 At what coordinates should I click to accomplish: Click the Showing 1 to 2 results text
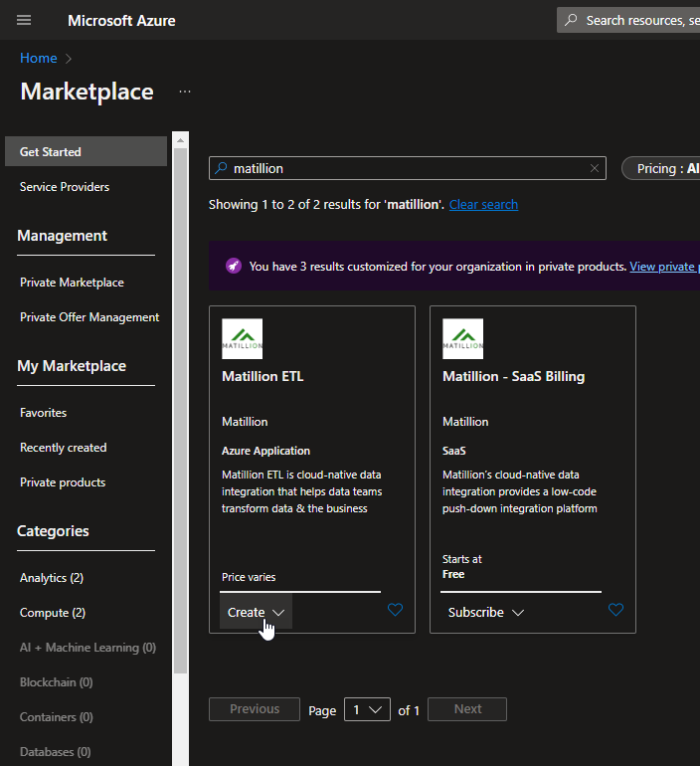(x=326, y=204)
